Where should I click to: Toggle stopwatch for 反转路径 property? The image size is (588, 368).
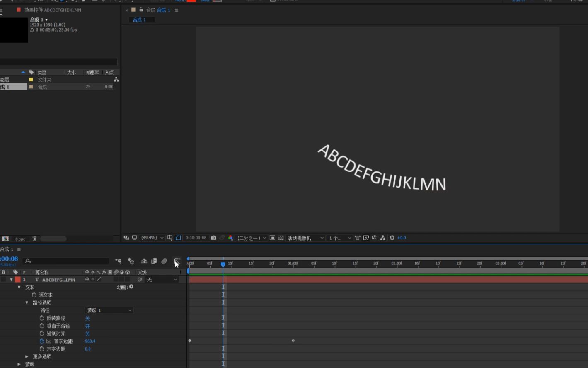point(41,318)
